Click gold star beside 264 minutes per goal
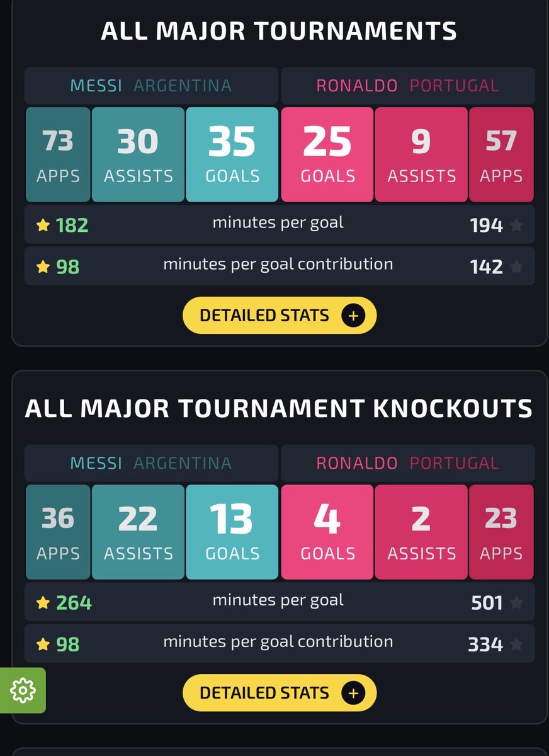This screenshot has width=549, height=756. click(x=43, y=603)
